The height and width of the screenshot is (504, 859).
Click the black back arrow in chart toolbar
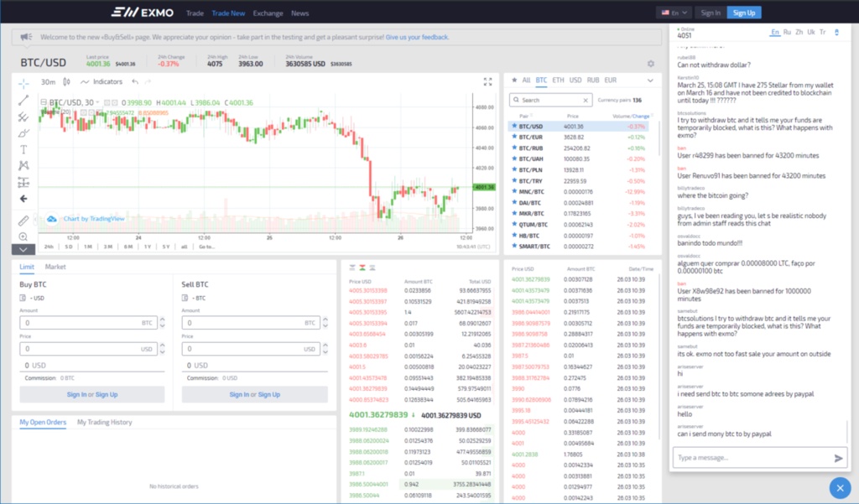(x=23, y=199)
